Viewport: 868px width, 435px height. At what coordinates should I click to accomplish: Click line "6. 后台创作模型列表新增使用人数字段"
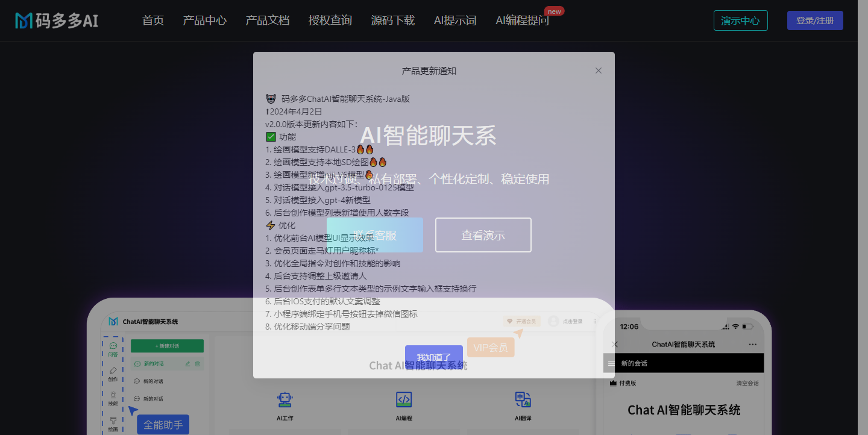(337, 213)
